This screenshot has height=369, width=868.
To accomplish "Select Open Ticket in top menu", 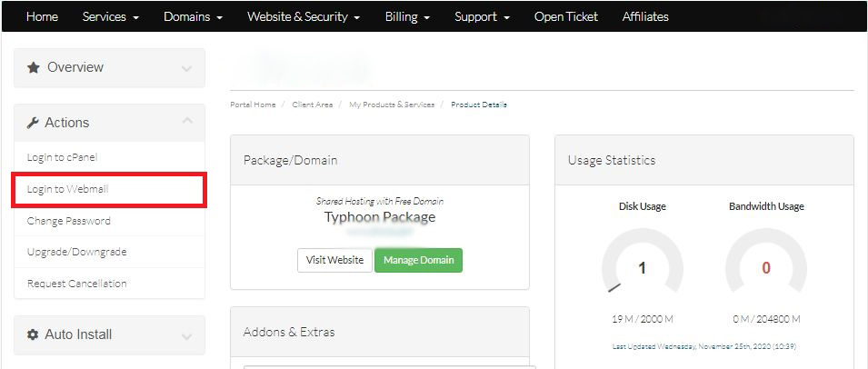I will click(x=565, y=16).
